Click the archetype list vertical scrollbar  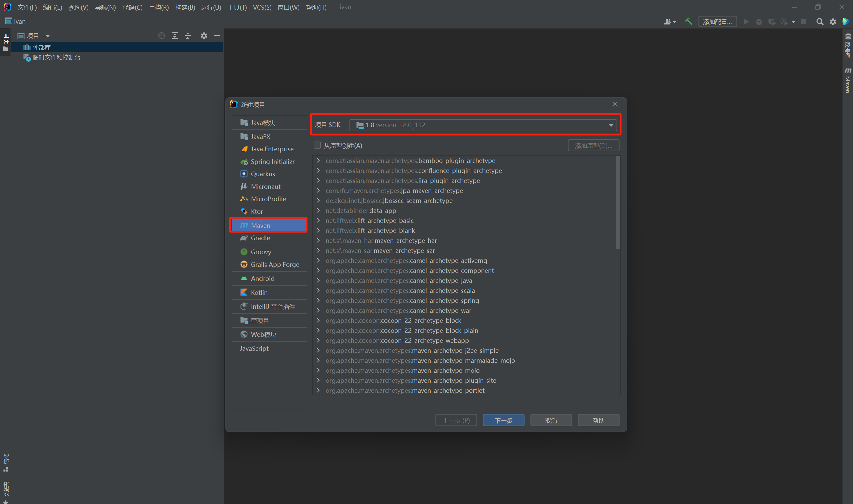(618, 203)
